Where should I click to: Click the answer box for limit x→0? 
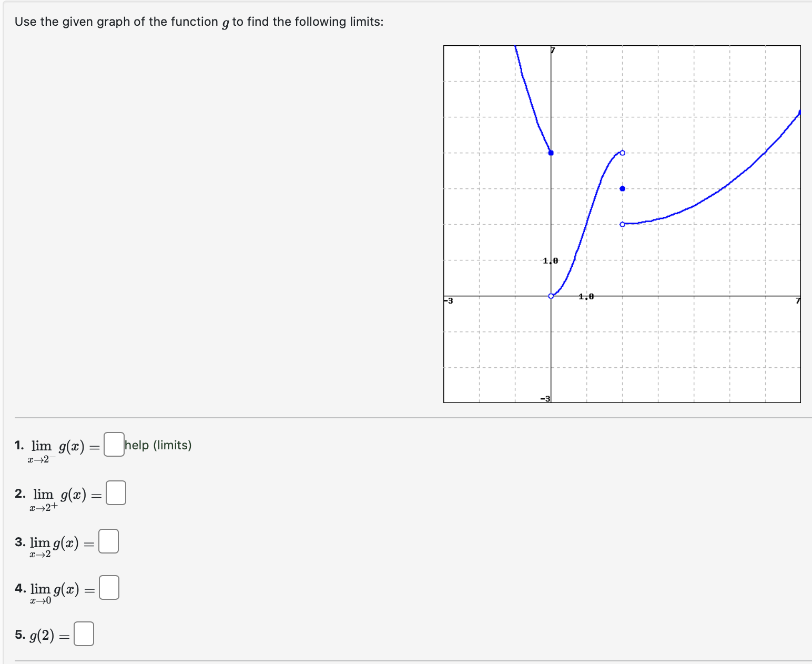coord(109,588)
